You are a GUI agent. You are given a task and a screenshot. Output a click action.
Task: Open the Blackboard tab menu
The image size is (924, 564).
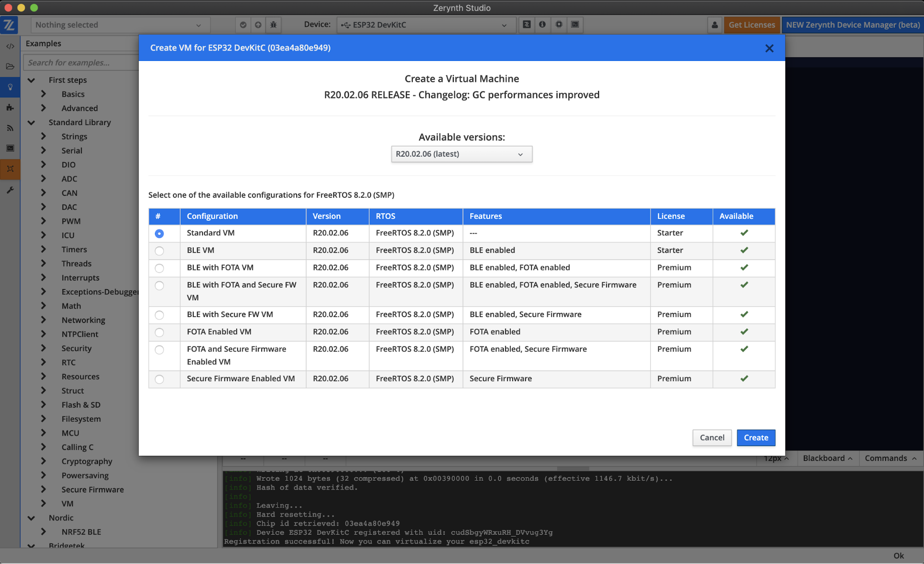point(827,458)
